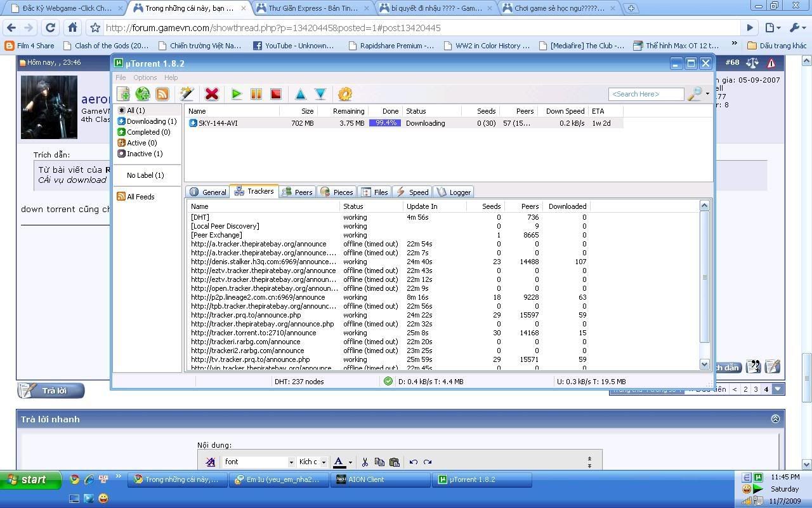
Task: Select the SKY-144-AVI torrent row
Action: pyautogui.click(x=404, y=123)
